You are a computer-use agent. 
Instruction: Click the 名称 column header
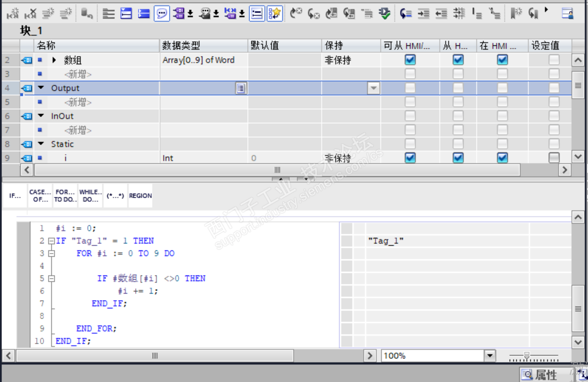97,46
